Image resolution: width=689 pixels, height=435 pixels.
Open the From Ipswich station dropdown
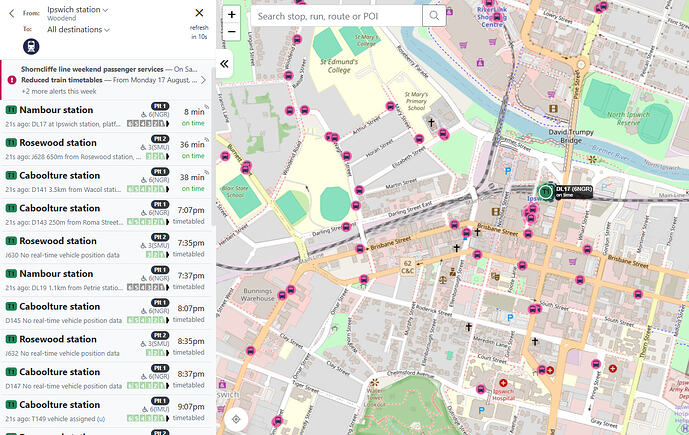78,10
